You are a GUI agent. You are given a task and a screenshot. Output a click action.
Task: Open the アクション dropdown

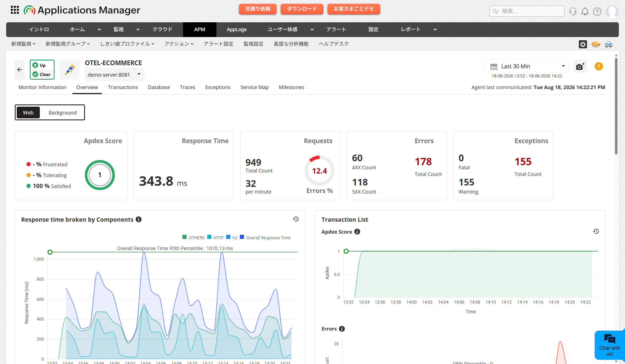click(x=179, y=44)
